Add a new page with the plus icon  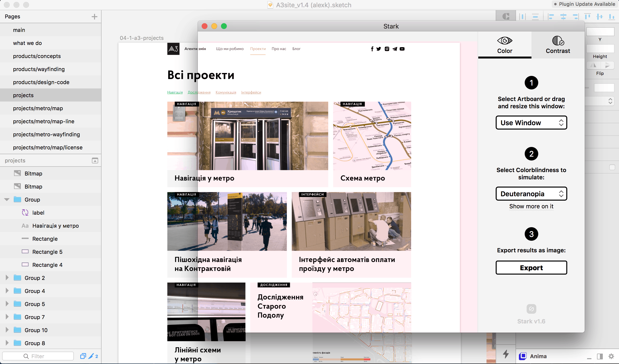point(94,16)
